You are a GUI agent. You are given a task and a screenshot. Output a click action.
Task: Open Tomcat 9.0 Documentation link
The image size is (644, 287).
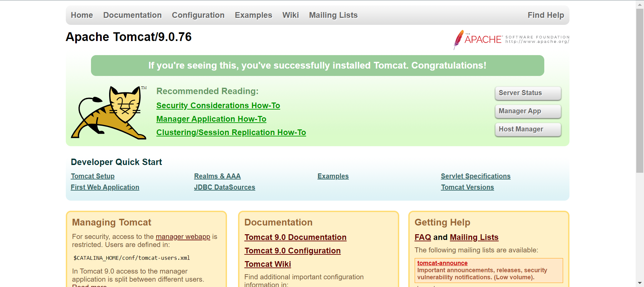pos(295,237)
